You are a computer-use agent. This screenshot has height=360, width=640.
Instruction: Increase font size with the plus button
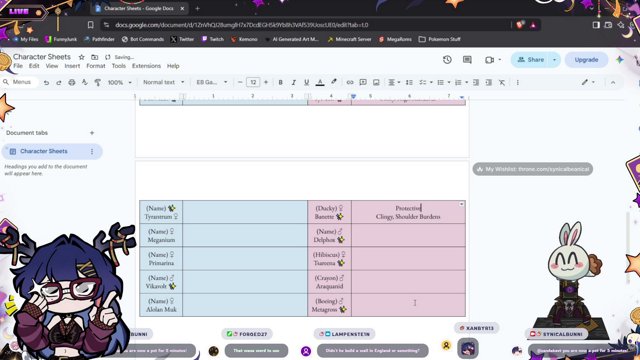pyautogui.click(x=266, y=82)
